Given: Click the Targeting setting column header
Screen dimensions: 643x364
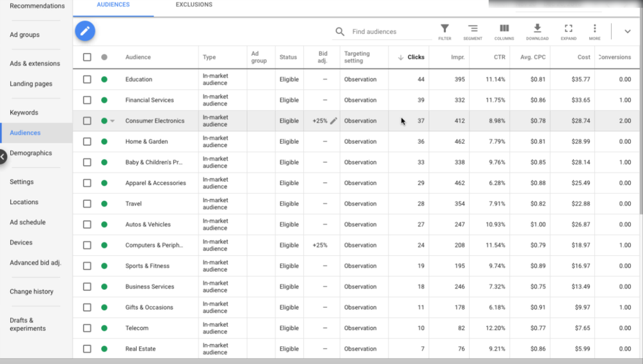Looking at the screenshot, I should point(357,57).
